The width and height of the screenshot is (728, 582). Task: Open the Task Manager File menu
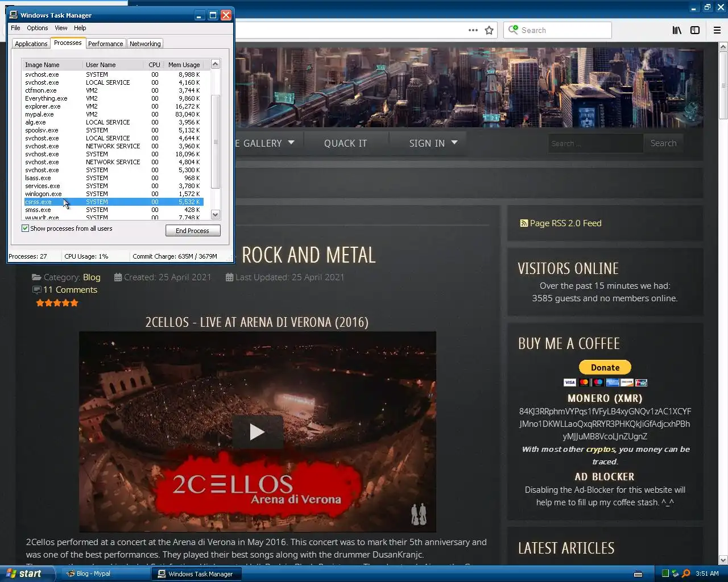[15, 28]
